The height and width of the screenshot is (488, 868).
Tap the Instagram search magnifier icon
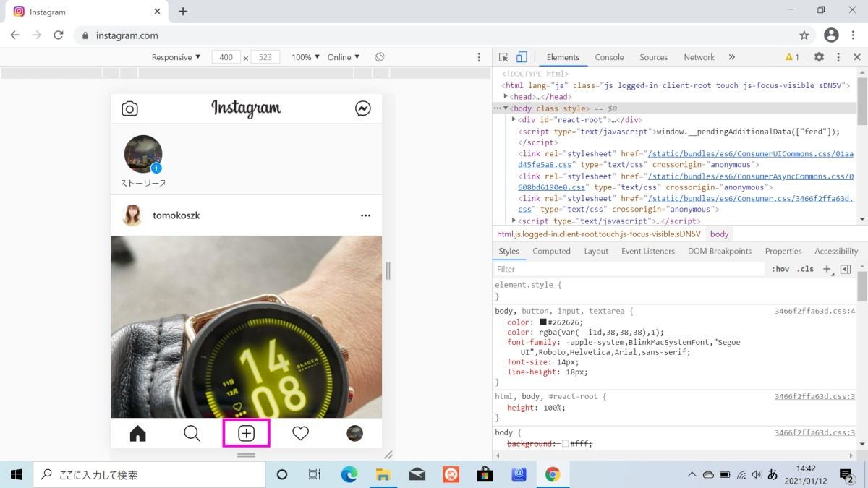click(192, 433)
